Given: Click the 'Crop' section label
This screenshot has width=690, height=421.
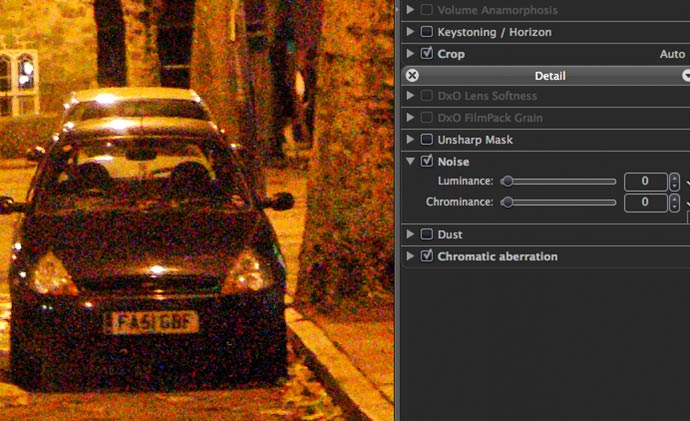Looking at the screenshot, I should (451, 54).
